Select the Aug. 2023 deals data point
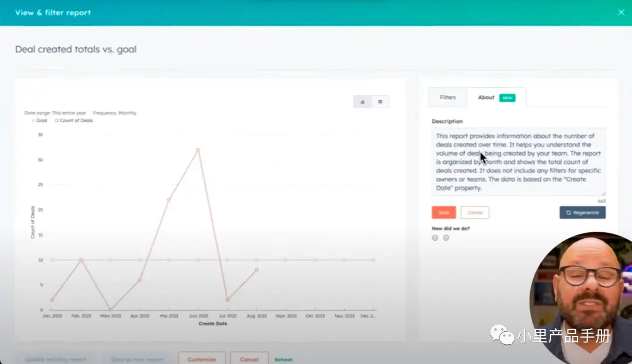This screenshot has height=364, width=632. [257, 270]
